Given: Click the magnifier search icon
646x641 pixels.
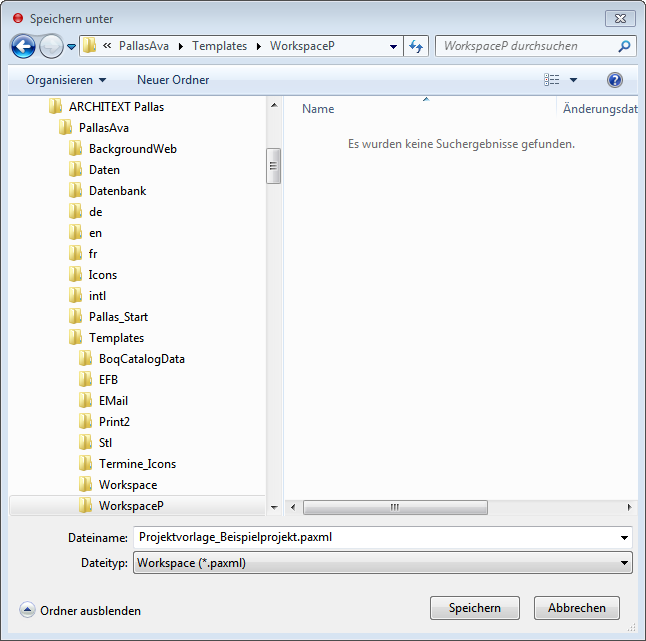Looking at the screenshot, I should pyautogui.click(x=624, y=46).
